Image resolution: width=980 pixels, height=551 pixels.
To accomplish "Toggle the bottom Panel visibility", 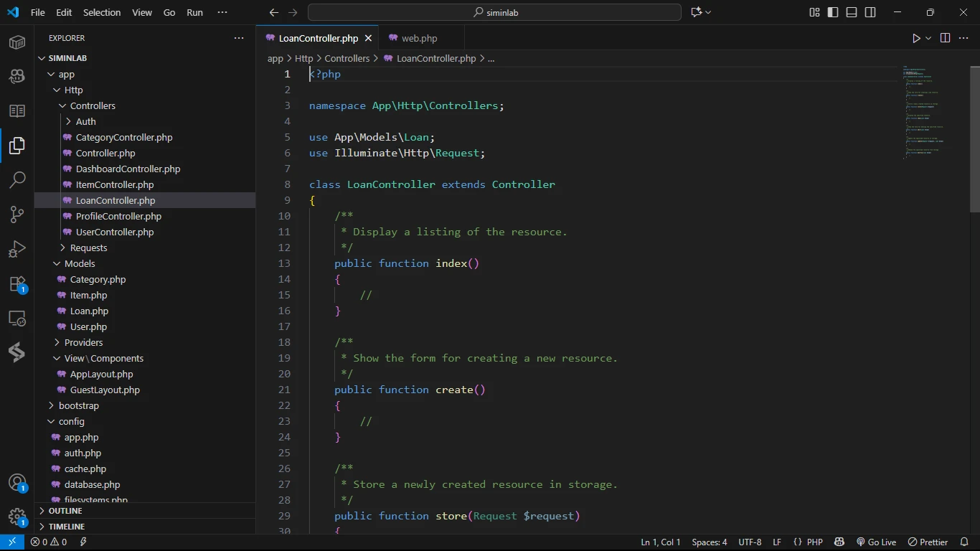I will tap(852, 12).
